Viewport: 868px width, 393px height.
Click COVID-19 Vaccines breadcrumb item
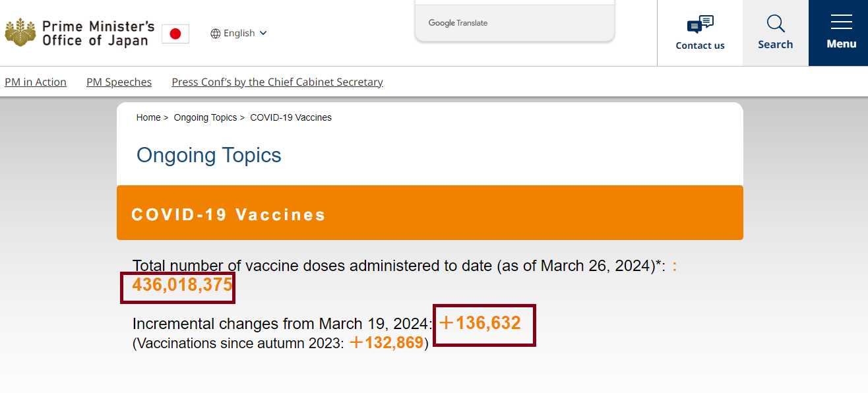[291, 117]
